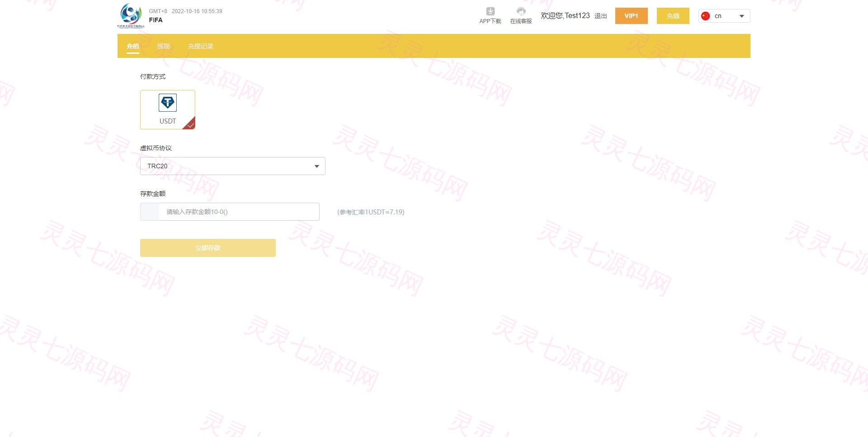
Task: Switch to the 充值 tab
Action: point(133,46)
